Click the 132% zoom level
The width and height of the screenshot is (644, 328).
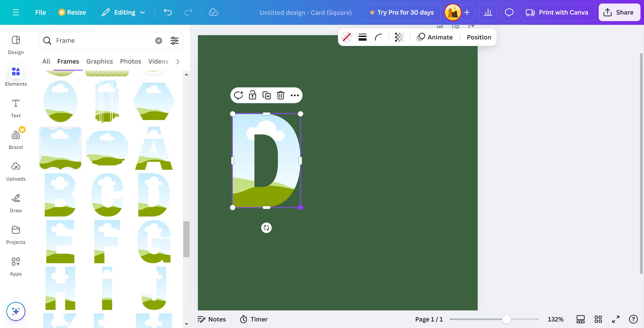point(555,319)
